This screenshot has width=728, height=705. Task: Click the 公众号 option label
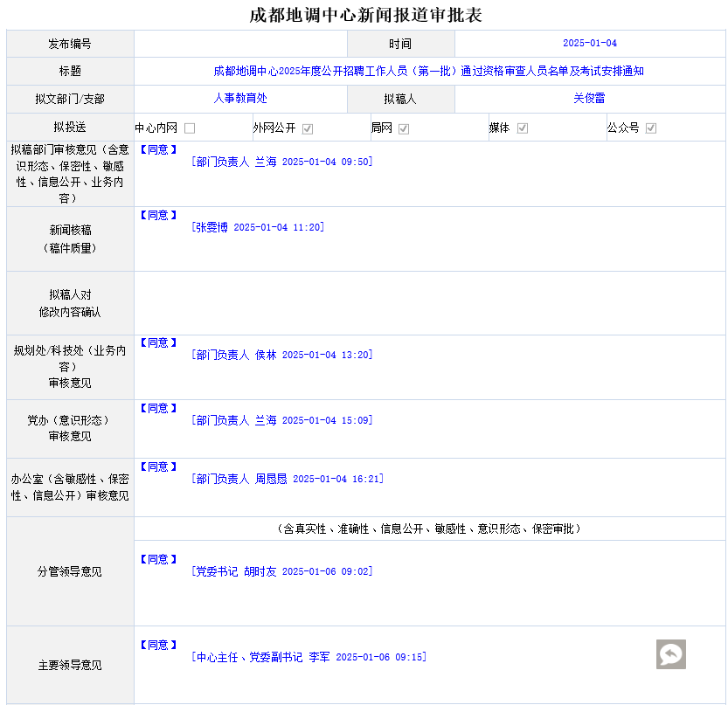[623, 128]
